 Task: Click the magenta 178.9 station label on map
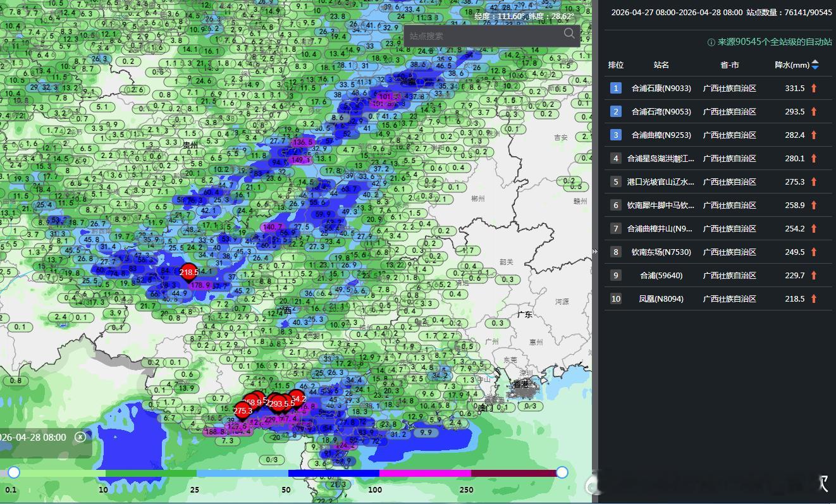[x=200, y=286]
